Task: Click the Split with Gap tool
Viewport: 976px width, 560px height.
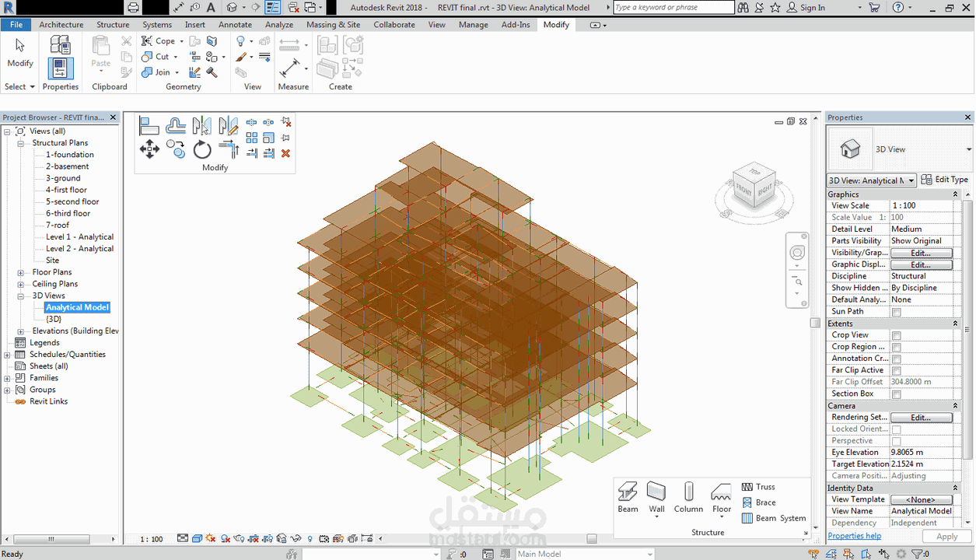Action: (268, 122)
